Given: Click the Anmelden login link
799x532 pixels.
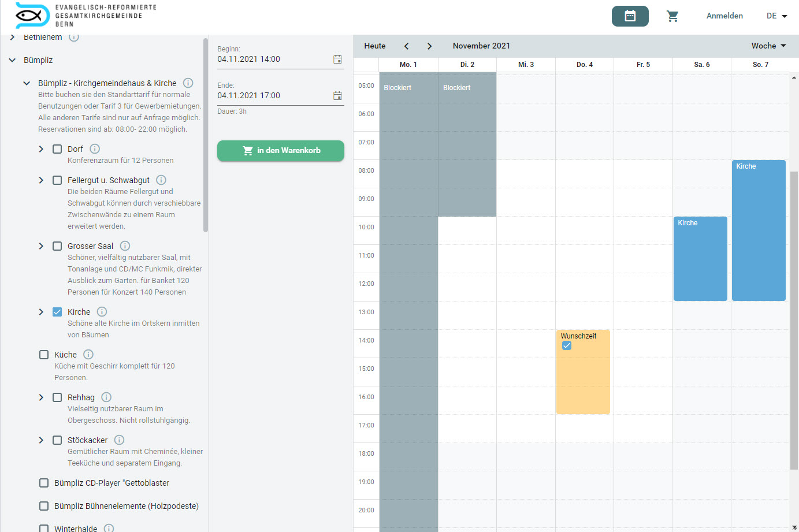Looking at the screenshot, I should [x=724, y=16].
